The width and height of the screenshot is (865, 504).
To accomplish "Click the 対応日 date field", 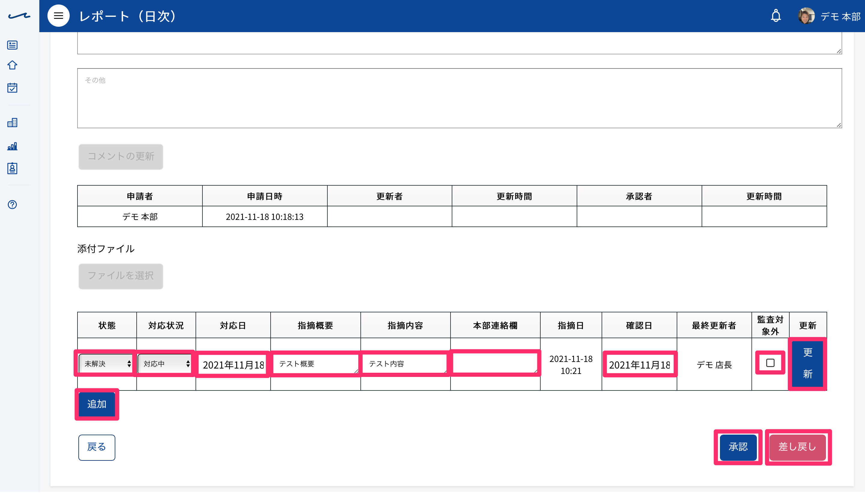I will coord(233,365).
